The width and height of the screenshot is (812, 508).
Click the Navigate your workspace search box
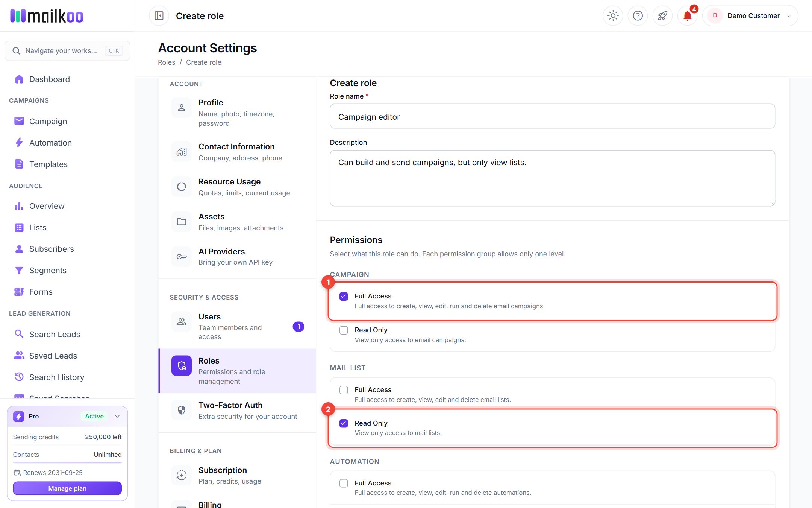pyautogui.click(x=67, y=50)
